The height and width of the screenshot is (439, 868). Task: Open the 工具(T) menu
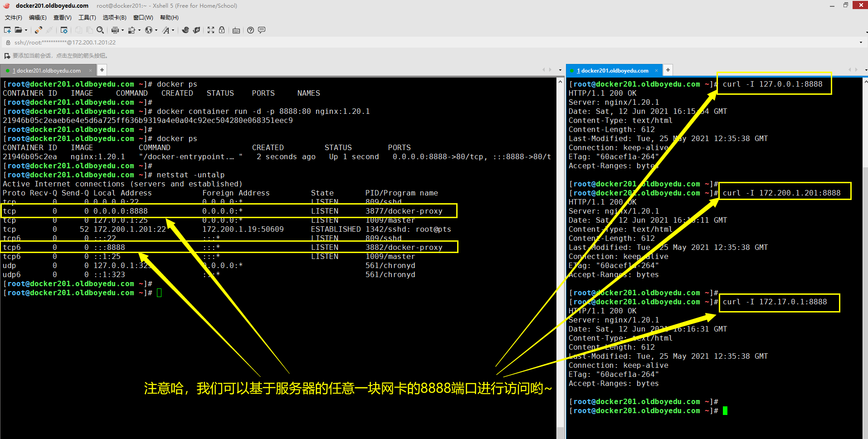point(87,18)
